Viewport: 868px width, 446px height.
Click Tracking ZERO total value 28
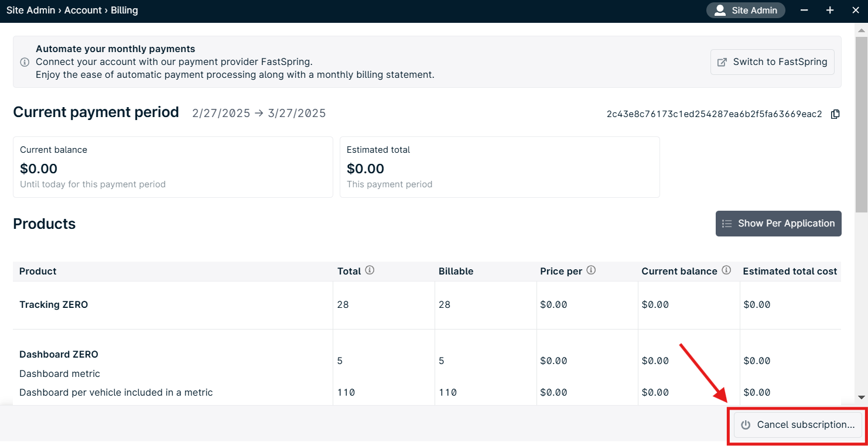coord(343,305)
